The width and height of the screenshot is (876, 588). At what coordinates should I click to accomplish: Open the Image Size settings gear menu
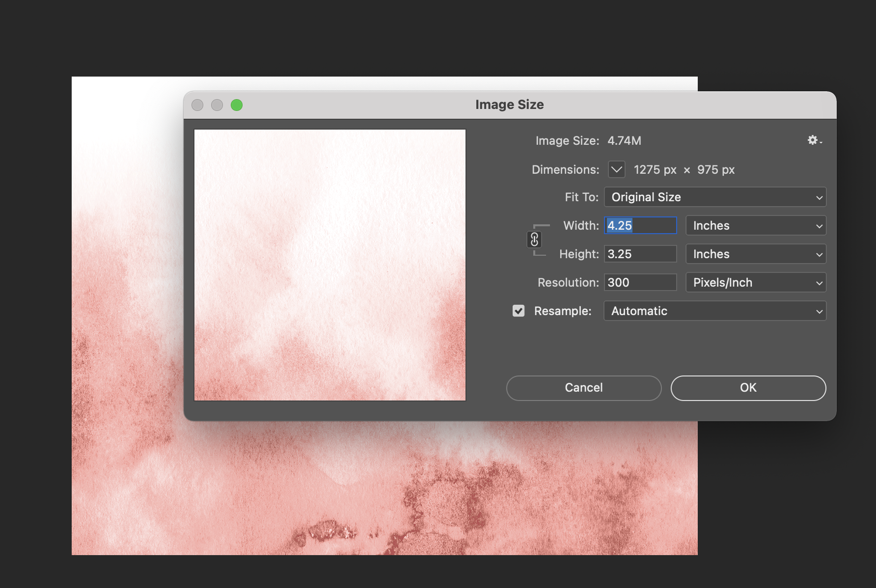pyautogui.click(x=814, y=140)
